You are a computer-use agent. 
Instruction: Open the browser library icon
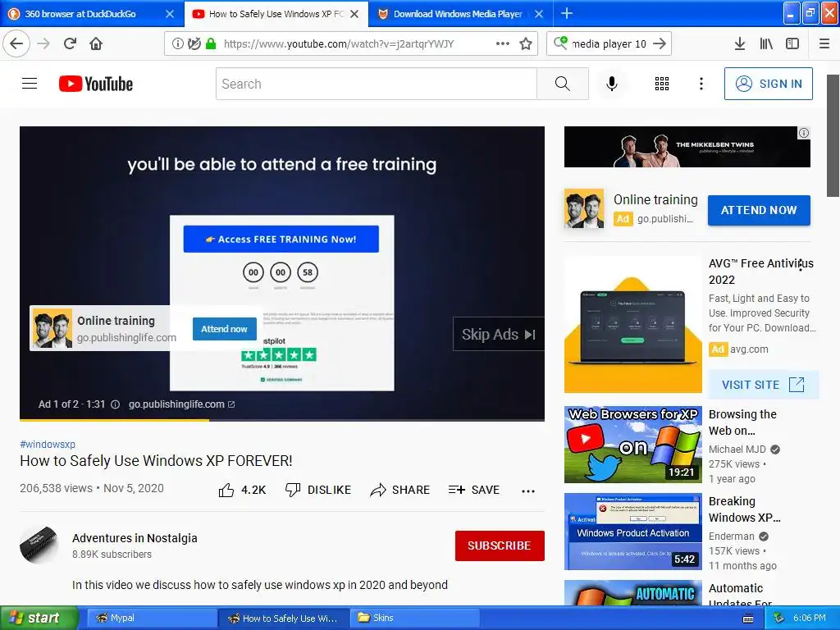coord(766,44)
